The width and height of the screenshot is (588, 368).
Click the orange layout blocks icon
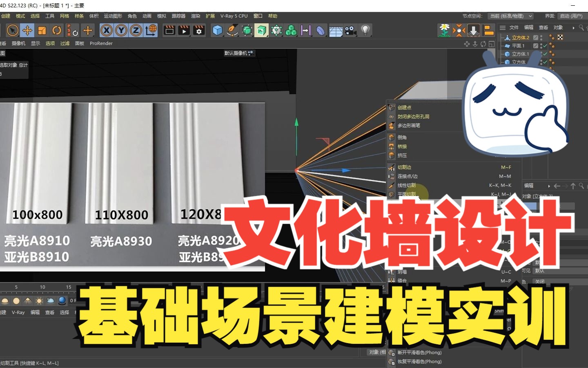click(489, 30)
